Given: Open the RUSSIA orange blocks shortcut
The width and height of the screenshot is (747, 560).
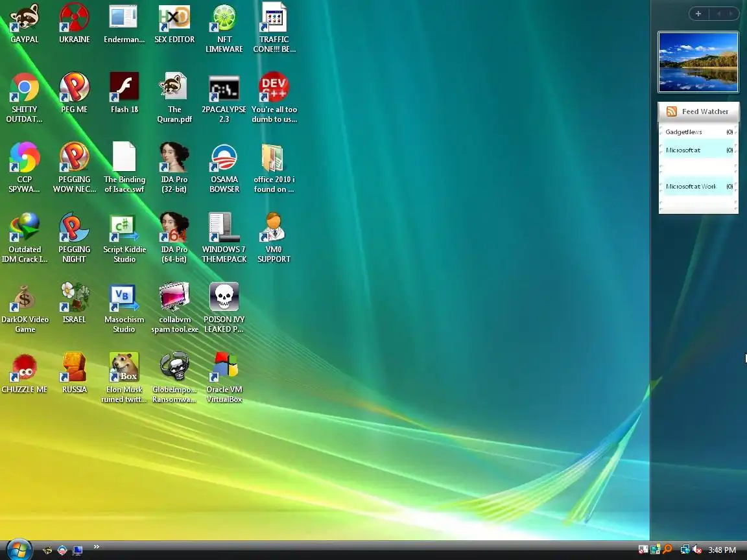Looking at the screenshot, I should click(75, 373).
